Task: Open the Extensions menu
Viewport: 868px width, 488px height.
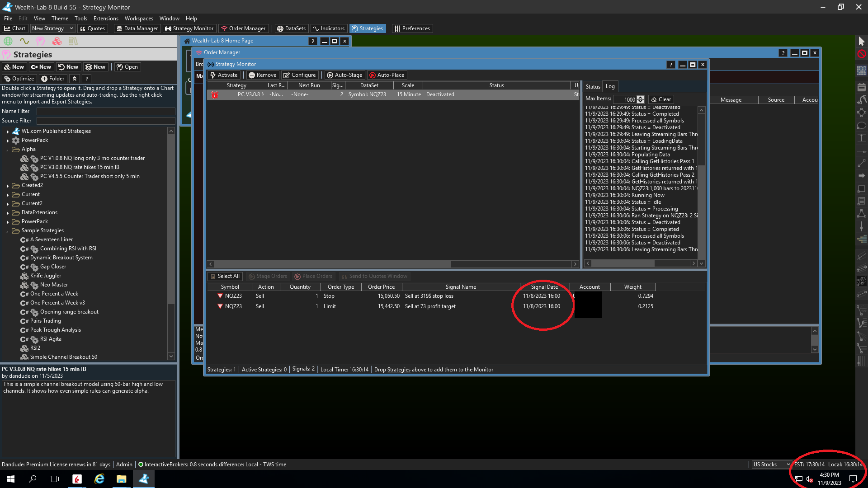Action: click(x=106, y=19)
